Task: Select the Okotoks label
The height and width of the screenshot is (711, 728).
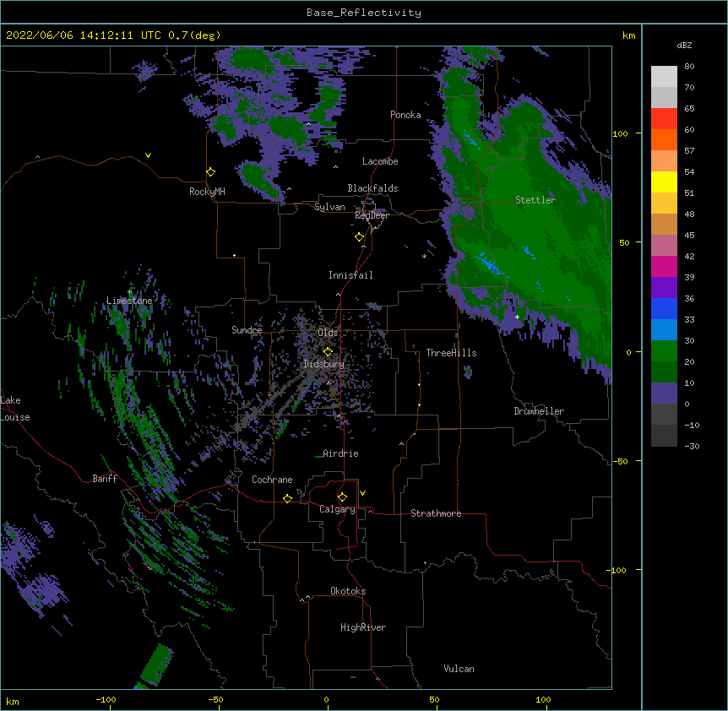Action: tap(348, 591)
